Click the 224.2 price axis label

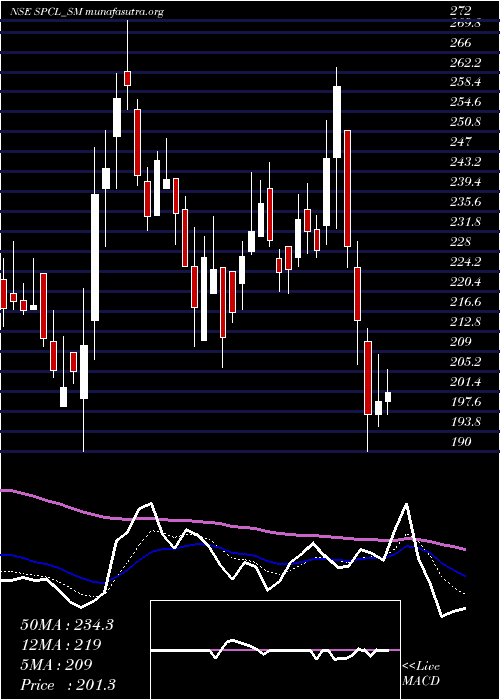pos(466,262)
